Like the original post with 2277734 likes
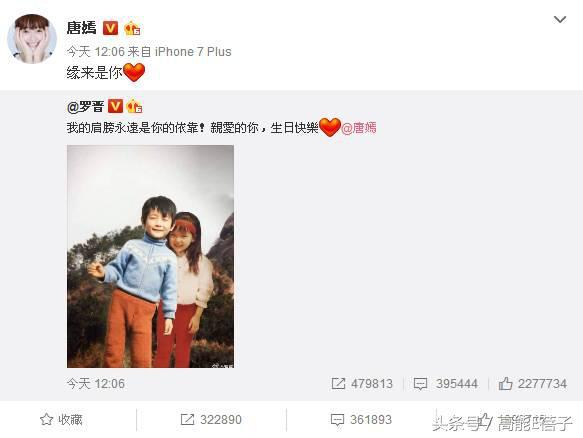The width and height of the screenshot is (583, 438). (x=532, y=384)
